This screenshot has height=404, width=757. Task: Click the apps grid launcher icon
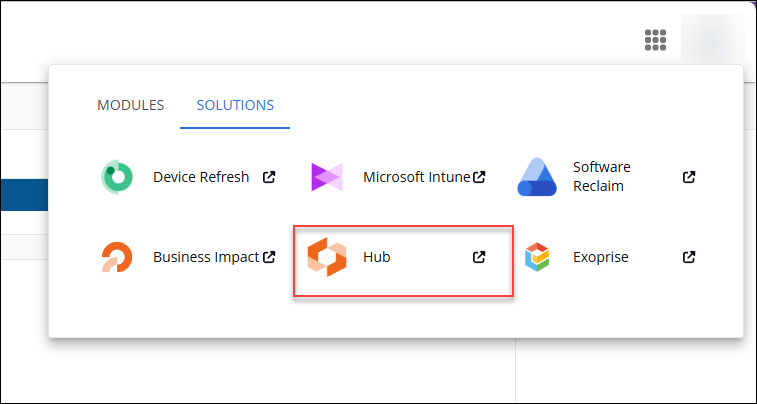pyautogui.click(x=655, y=40)
